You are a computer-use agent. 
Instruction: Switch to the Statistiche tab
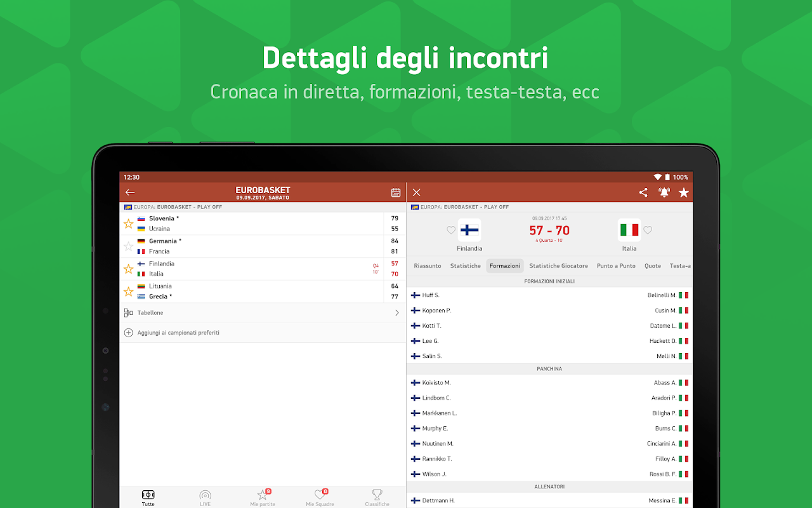465,265
